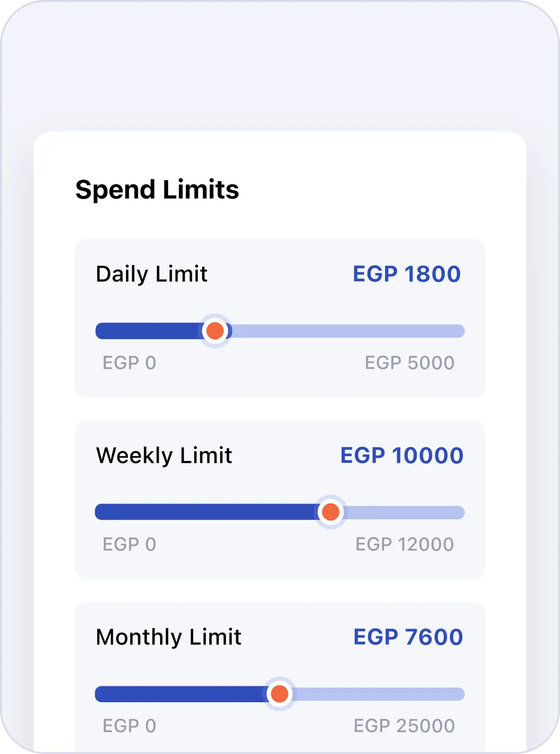The width and height of the screenshot is (560, 754).
Task: Click the EGP 5000 maximum label
Action: pos(409,363)
